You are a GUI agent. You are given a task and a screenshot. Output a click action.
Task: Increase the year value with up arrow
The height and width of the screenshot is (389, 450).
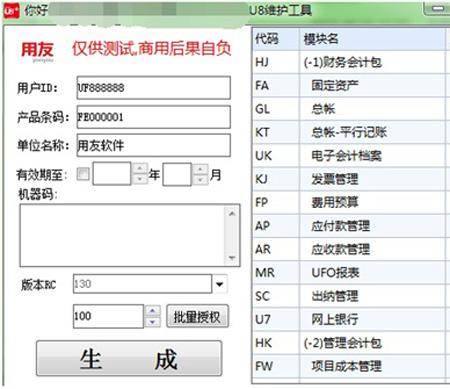pyautogui.click(x=140, y=168)
